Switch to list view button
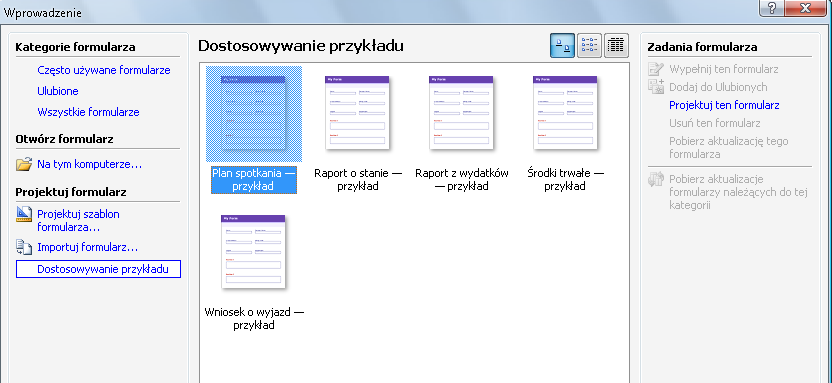 (x=589, y=46)
